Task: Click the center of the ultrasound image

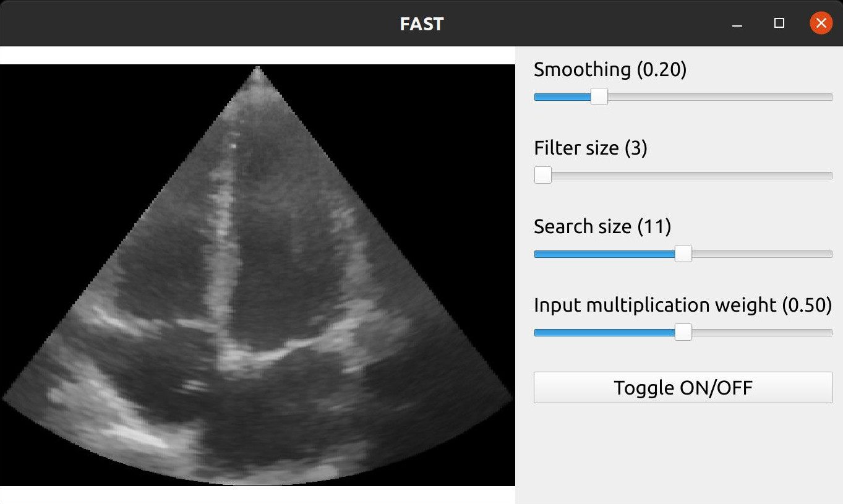Action: point(257,275)
